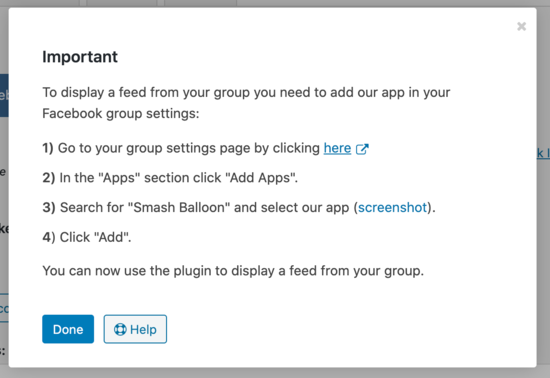Close the Important dialog with the X

[521, 26]
